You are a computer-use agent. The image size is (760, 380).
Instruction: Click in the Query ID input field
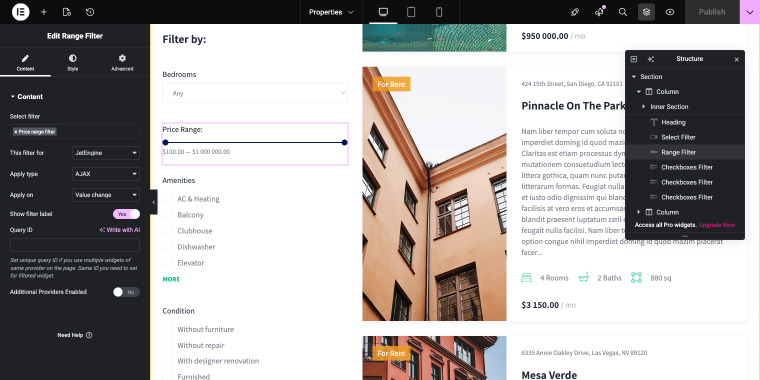point(75,245)
